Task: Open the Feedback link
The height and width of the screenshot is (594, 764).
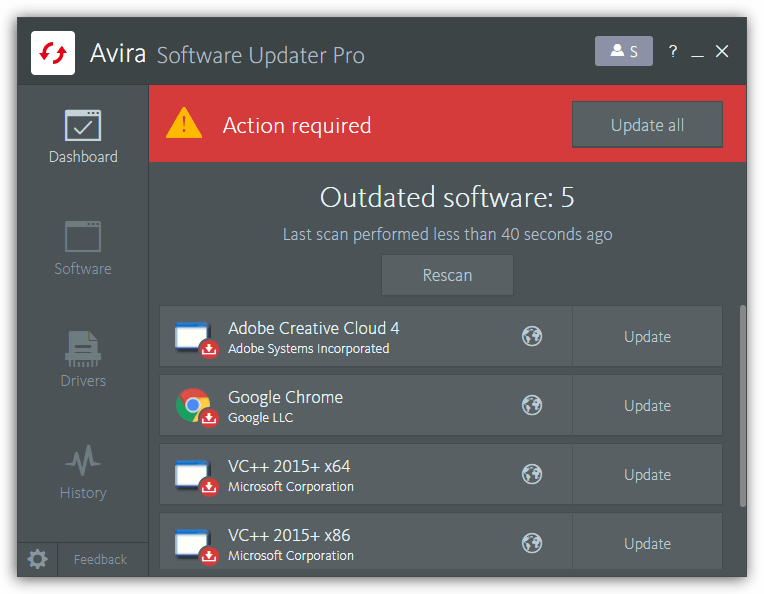Action: (x=100, y=560)
